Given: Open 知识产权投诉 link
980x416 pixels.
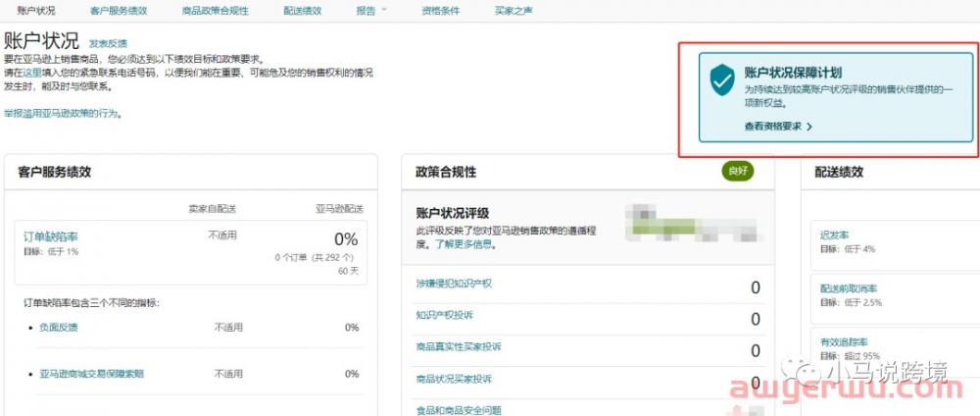Looking at the screenshot, I should tap(444, 315).
